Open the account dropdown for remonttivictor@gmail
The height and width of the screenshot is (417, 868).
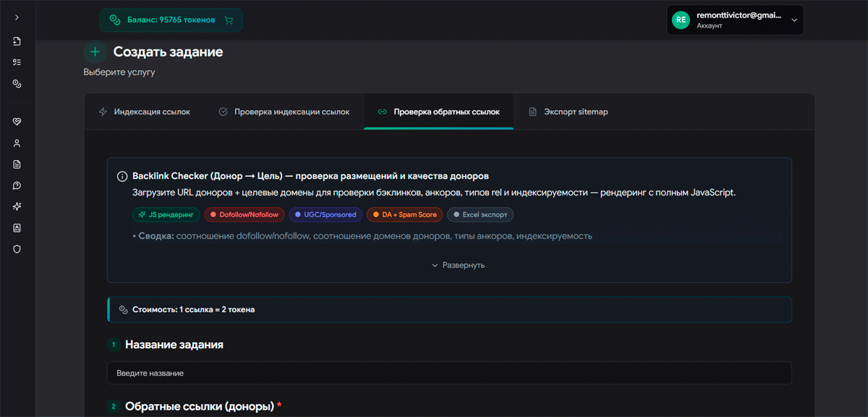tap(735, 20)
